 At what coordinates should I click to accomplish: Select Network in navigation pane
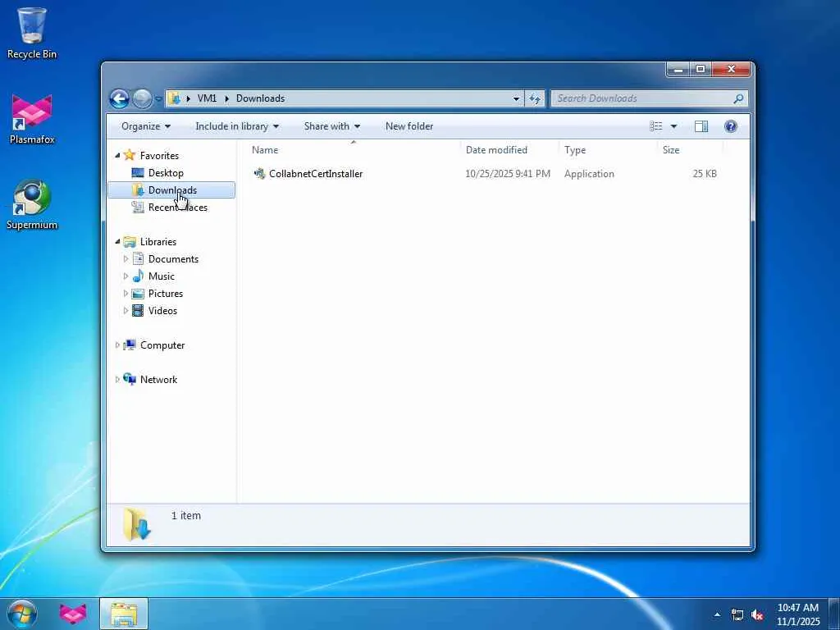[158, 380]
